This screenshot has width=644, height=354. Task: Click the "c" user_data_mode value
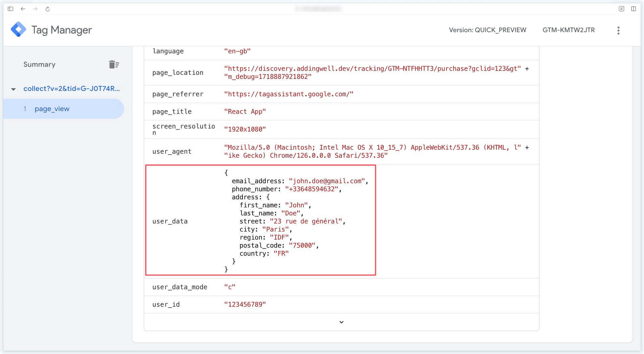click(230, 287)
